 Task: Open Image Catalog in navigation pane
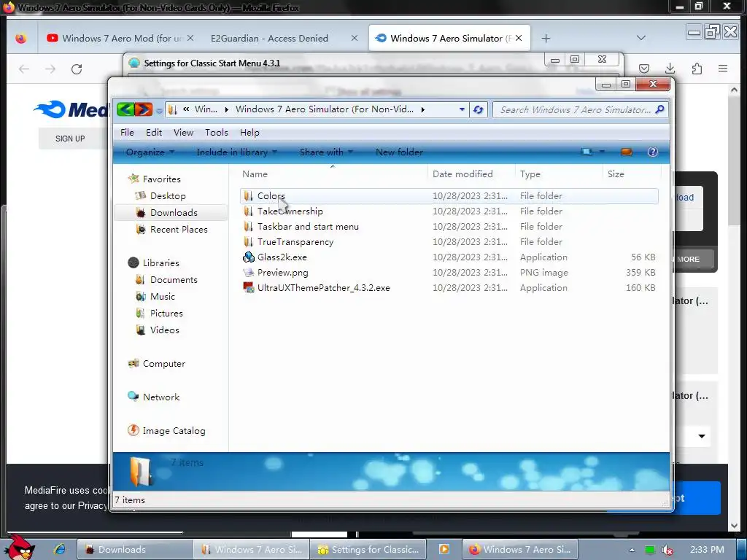click(x=166, y=430)
